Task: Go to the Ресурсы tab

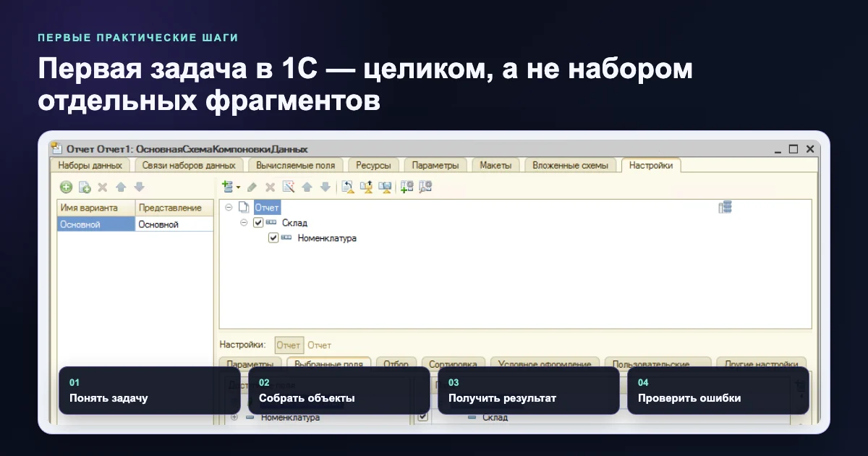Action: point(373,165)
